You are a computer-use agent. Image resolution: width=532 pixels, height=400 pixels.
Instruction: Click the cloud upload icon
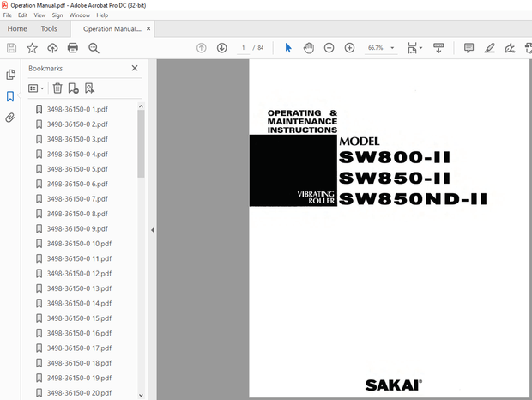point(52,48)
